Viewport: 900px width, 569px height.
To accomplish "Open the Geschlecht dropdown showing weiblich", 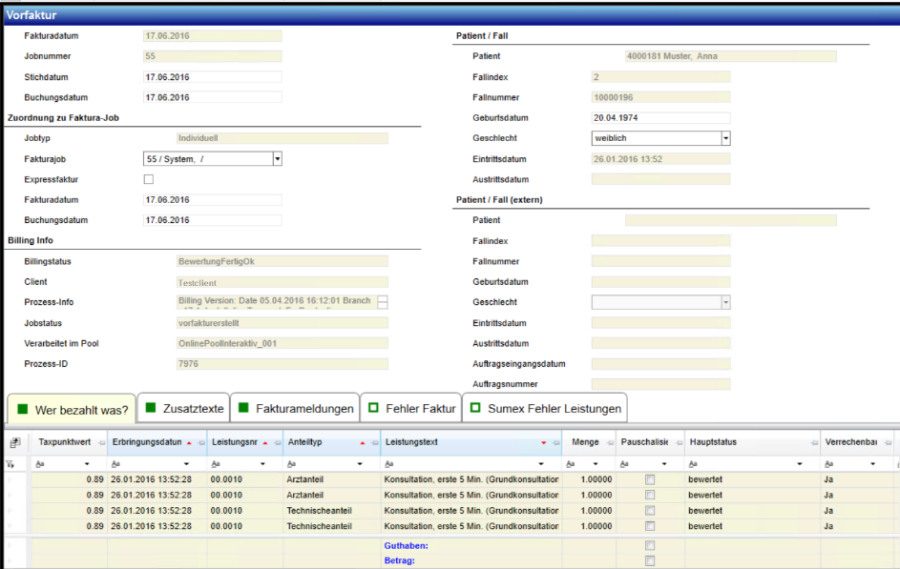I will [725, 138].
